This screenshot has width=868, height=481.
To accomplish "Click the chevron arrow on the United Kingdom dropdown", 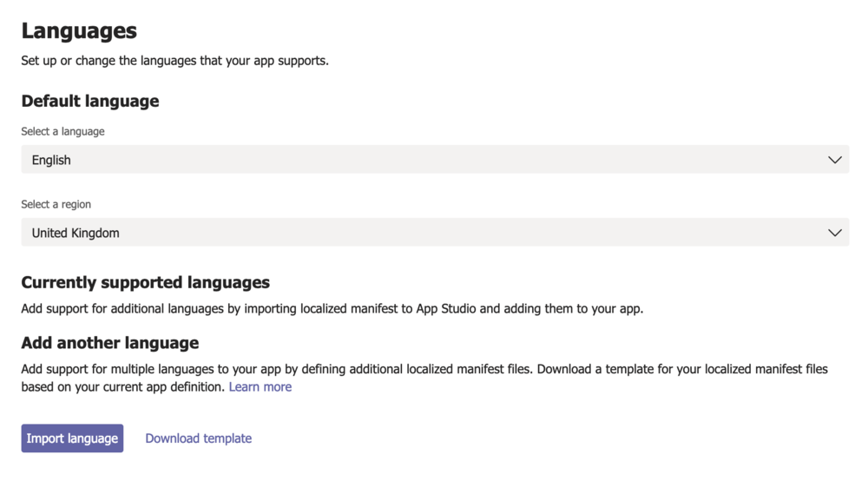I will (x=835, y=233).
